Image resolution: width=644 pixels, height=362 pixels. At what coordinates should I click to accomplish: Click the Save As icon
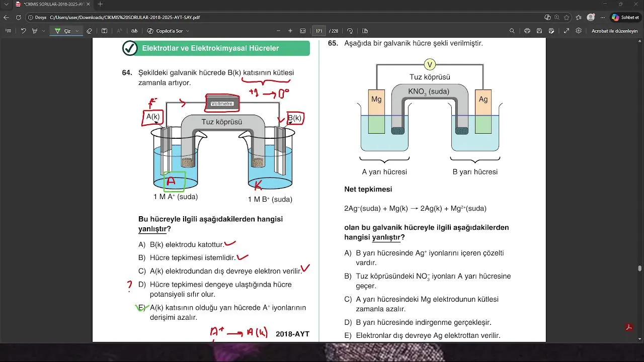(552, 31)
